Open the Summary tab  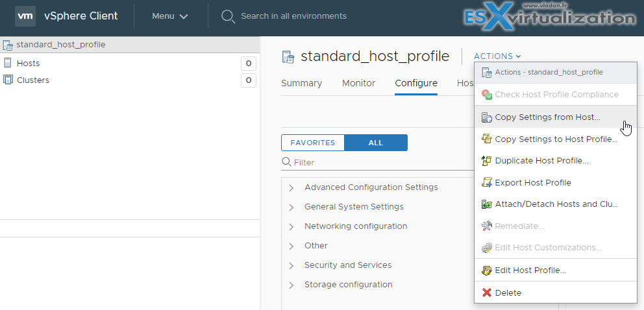(301, 83)
